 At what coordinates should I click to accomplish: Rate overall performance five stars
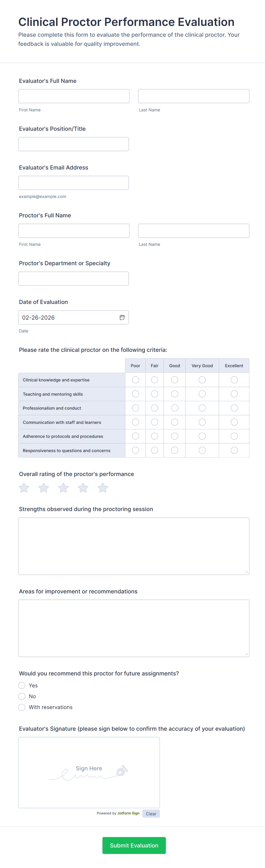pyautogui.click(x=103, y=488)
